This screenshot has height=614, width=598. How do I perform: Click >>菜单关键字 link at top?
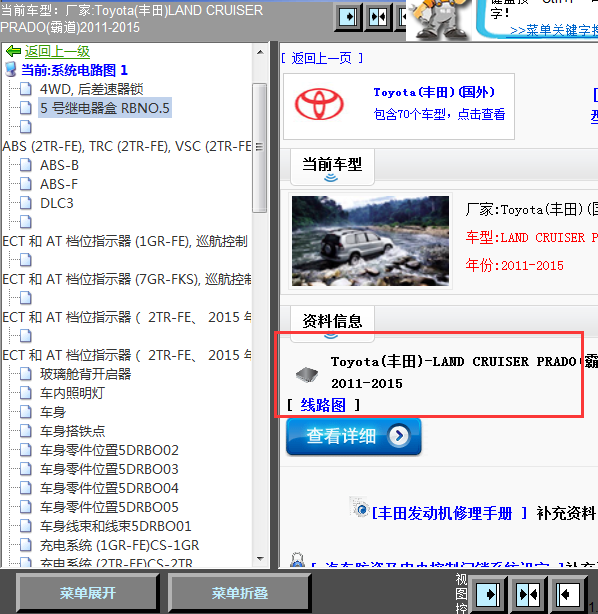(554, 30)
